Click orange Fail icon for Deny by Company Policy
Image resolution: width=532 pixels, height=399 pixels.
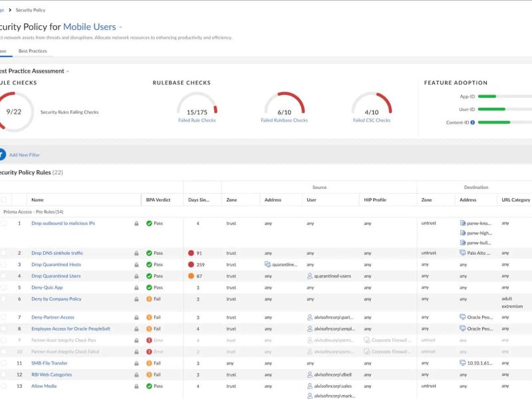point(149,299)
